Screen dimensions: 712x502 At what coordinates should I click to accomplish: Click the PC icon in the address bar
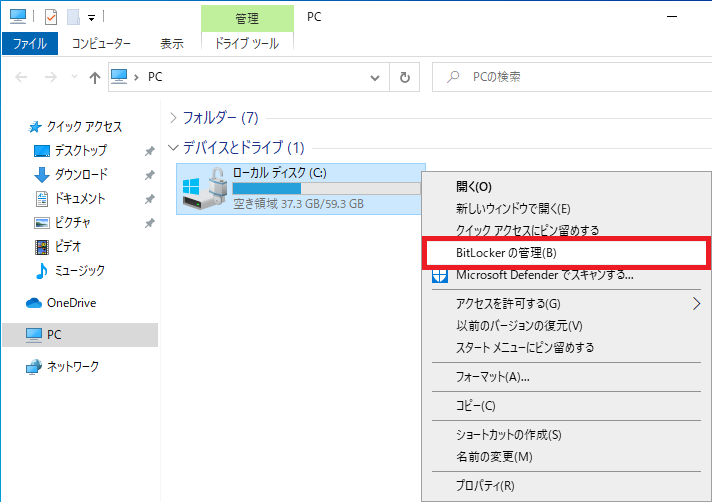(119, 76)
